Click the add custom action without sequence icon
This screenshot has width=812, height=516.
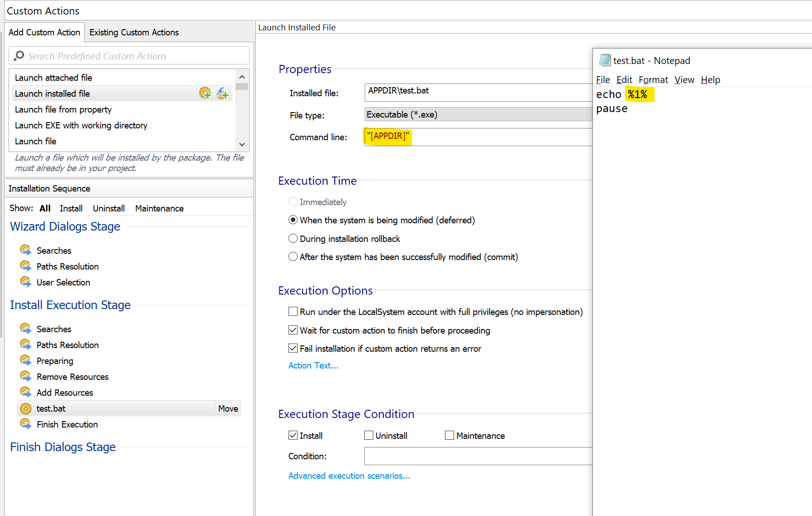click(x=222, y=93)
